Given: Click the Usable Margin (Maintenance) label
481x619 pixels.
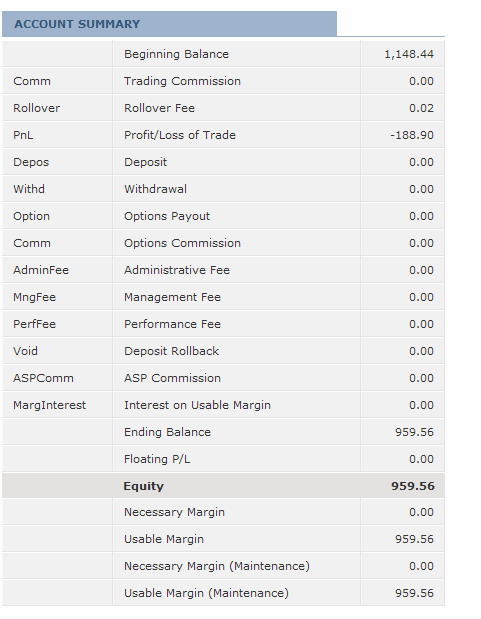Looking at the screenshot, I should pyautogui.click(x=206, y=593).
